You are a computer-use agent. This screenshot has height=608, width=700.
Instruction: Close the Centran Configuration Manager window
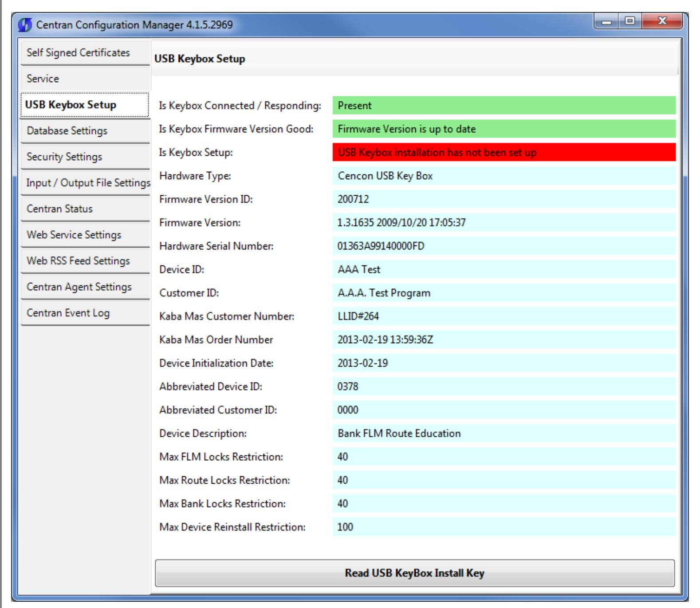click(662, 21)
